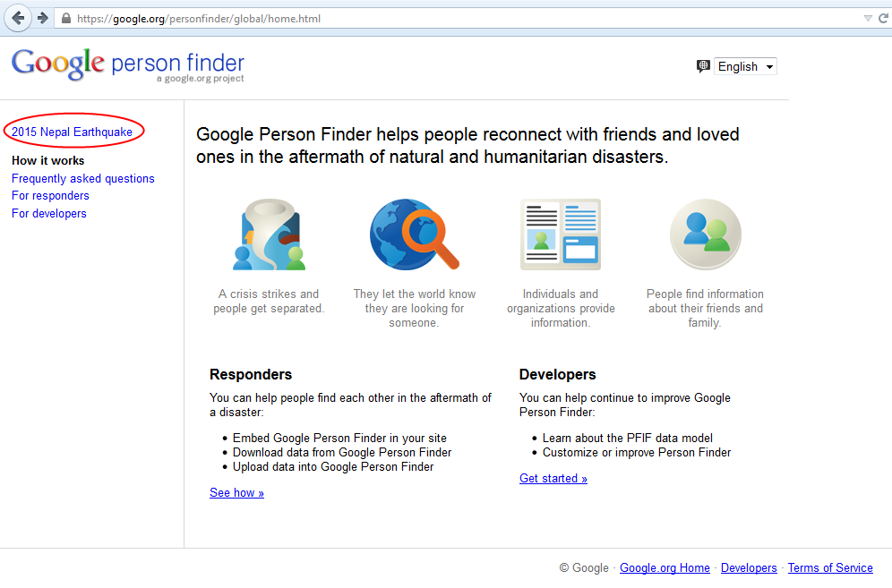Viewport: 892px width, 588px height.
Task: Open the English language dropdown
Action: pyautogui.click(x=745, y=66)
